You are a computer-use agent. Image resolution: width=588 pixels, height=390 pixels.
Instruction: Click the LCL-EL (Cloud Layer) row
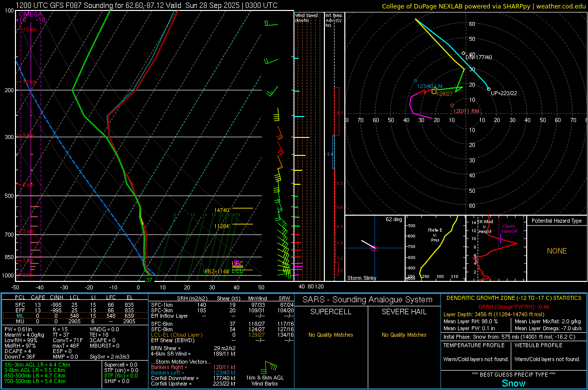click(x=222, y=335)
